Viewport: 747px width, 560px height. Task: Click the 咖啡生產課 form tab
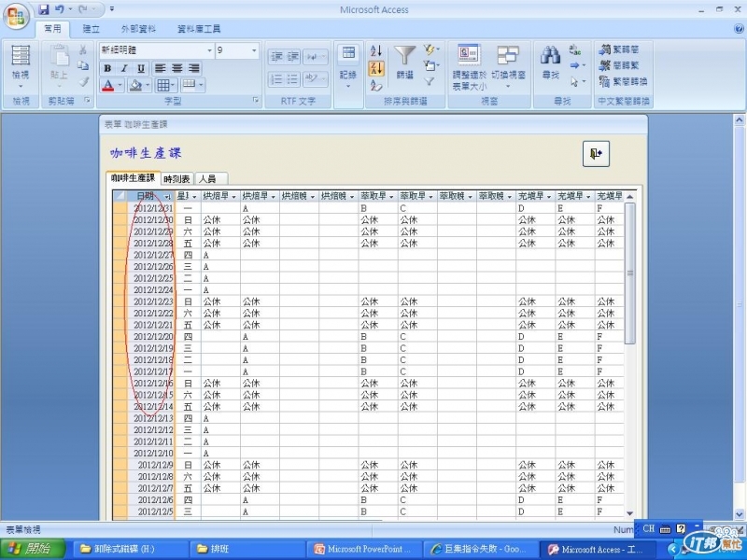tap(134, 178)
